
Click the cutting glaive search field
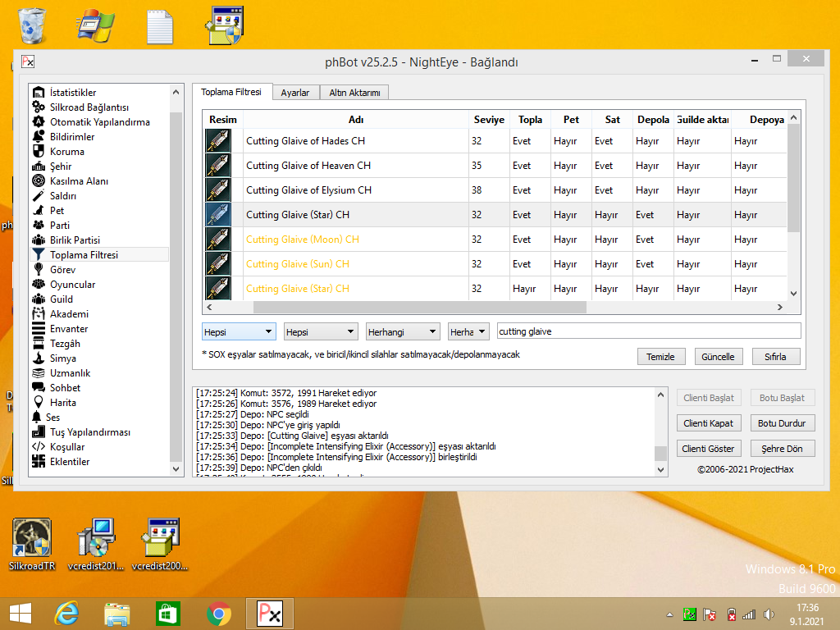pos(648,331)
